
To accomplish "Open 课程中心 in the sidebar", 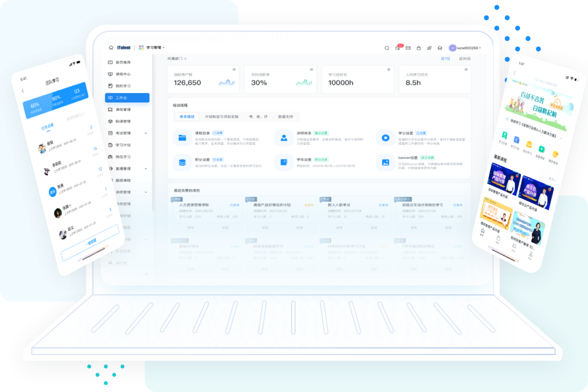I will 123,74.
